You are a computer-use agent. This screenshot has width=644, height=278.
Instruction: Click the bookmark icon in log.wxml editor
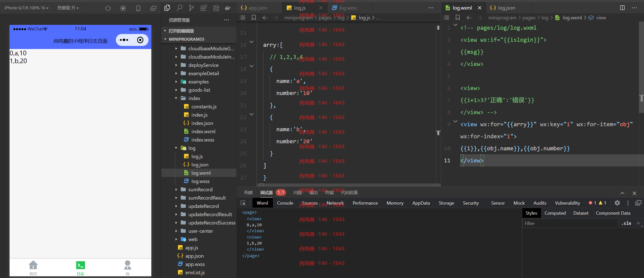pyautogui.click(x=458, y=18)
